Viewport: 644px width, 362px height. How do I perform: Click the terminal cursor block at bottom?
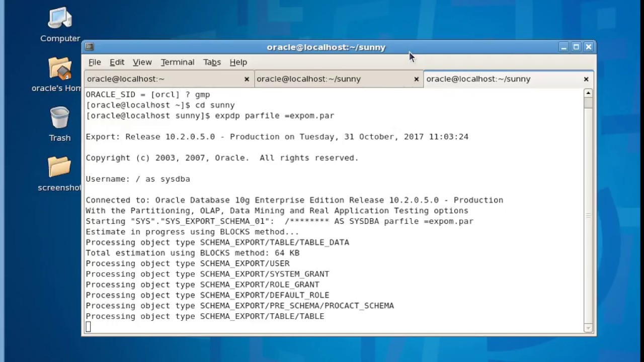(88, 327)
